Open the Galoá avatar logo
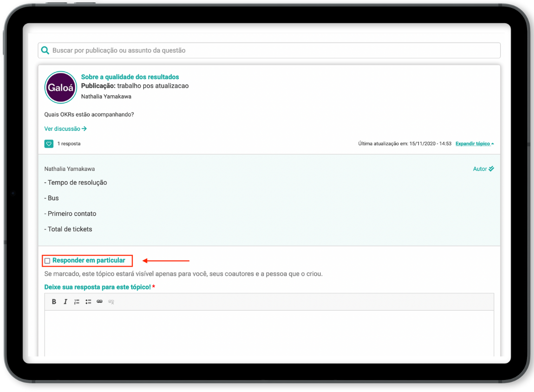The image size is (534, 392). [x=60, y=87]
